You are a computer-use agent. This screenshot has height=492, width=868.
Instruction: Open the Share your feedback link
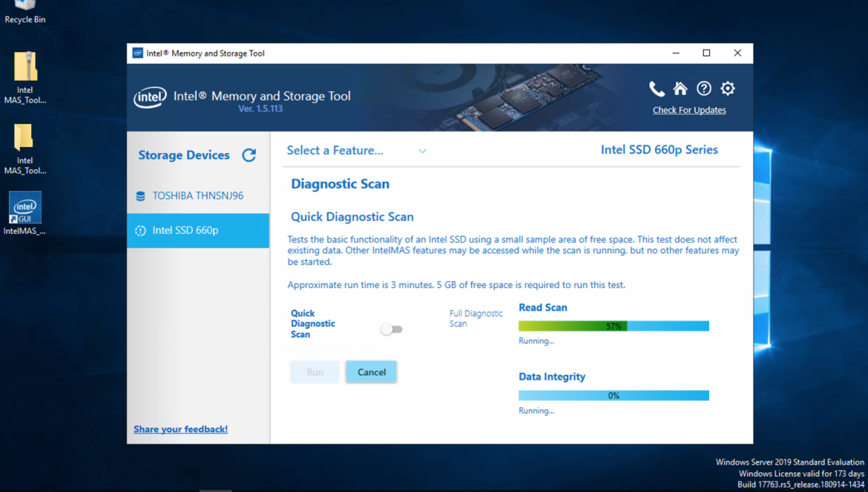pos(180,429)
